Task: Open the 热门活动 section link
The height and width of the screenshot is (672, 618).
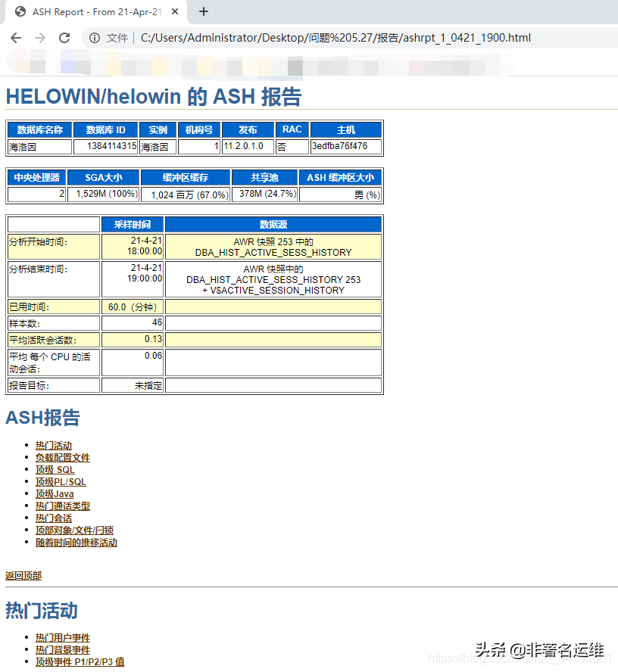Action: click(53, 445)
